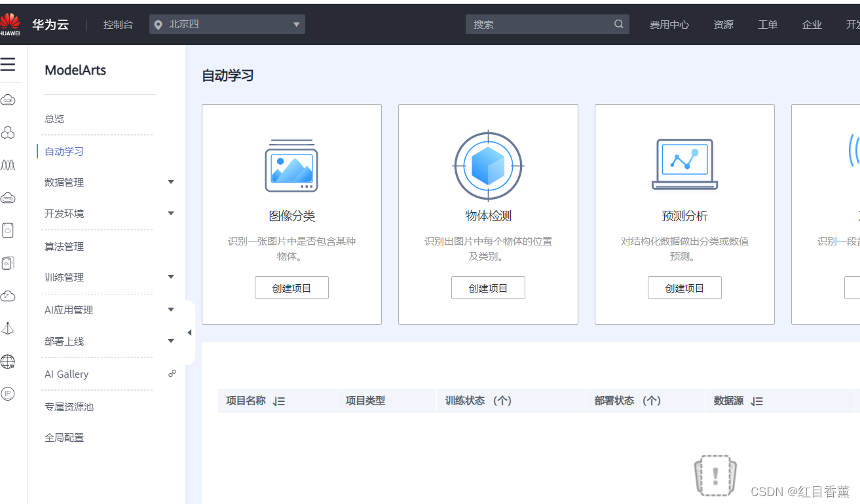Click the Huawei logo icon
The image size is (860, 504).
click(10, 24)
